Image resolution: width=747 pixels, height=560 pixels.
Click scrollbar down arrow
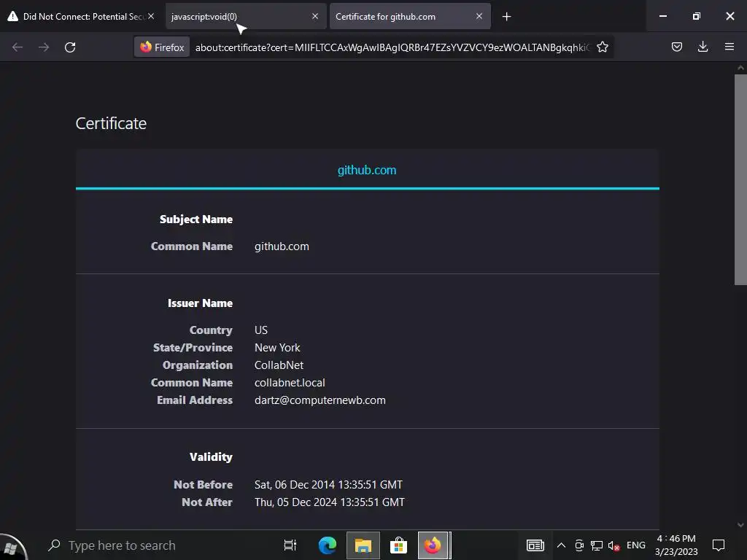point(740,525)
